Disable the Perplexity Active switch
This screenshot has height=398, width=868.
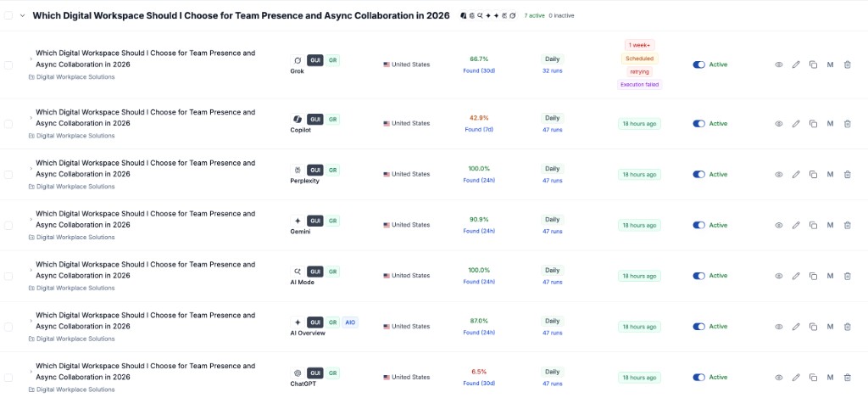pos(698,174)
